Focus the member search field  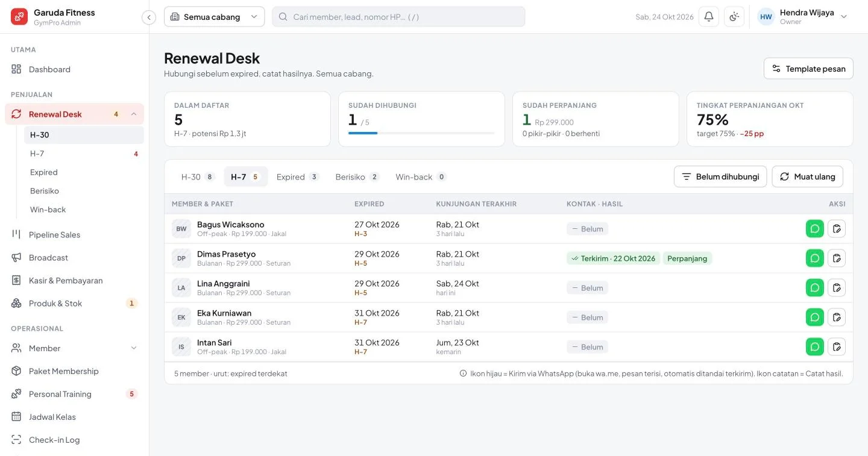click(398, 17)
